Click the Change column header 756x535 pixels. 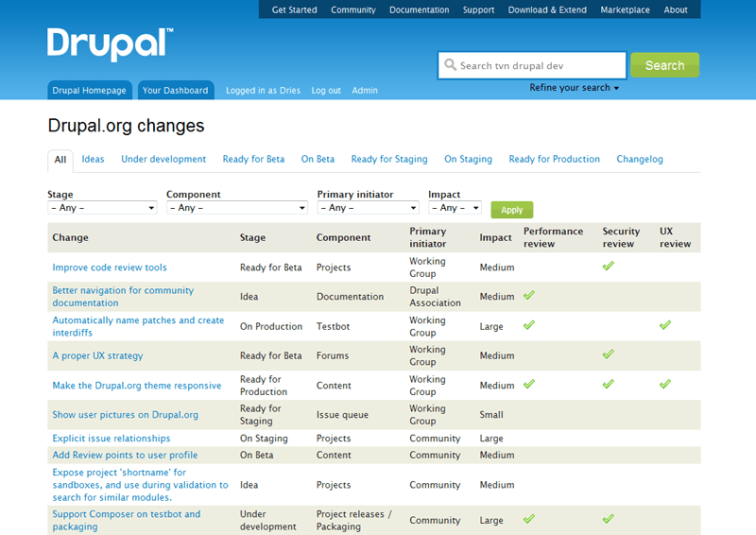(70, 237)
